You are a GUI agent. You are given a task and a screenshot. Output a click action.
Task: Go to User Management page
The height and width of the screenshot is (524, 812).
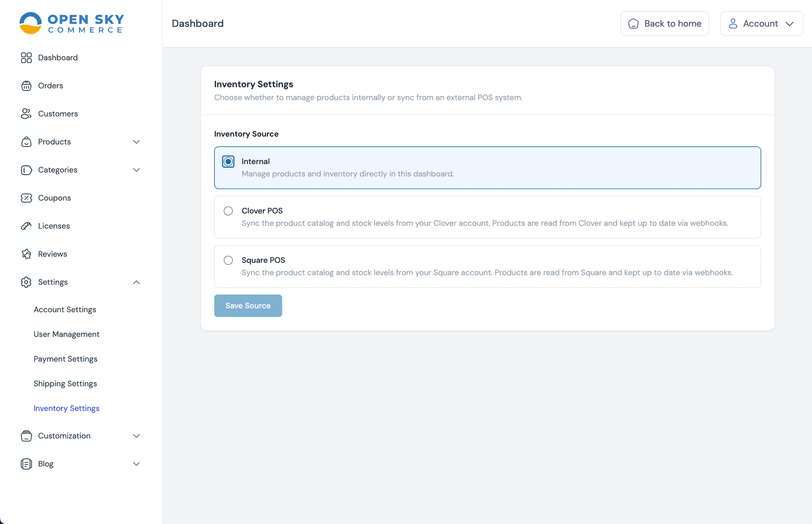tap(66, 334)
